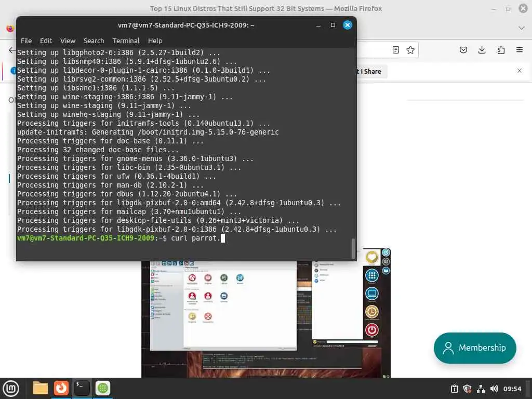Select 'Processing 32 changed doc-base files' line

[98, 150]
